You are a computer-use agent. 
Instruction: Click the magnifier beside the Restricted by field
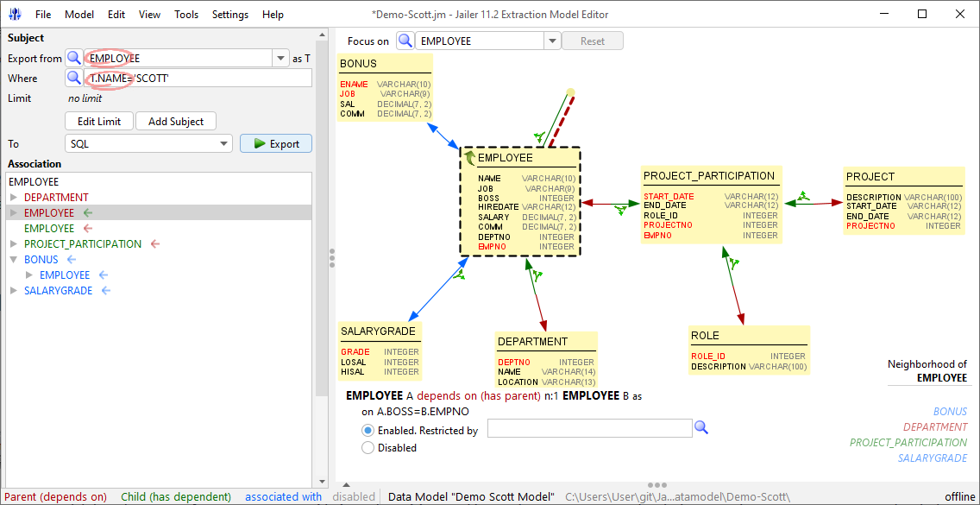(702, 427)
